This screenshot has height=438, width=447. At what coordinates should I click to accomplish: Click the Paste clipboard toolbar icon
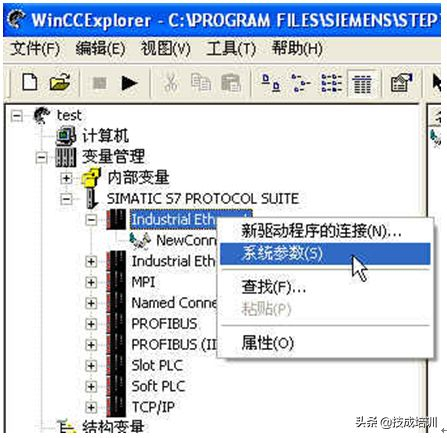(231, 83)
